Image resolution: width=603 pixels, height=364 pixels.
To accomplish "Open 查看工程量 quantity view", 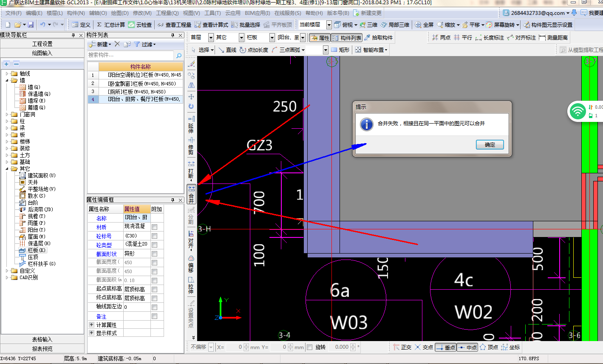I will click(x=174, y=25).
